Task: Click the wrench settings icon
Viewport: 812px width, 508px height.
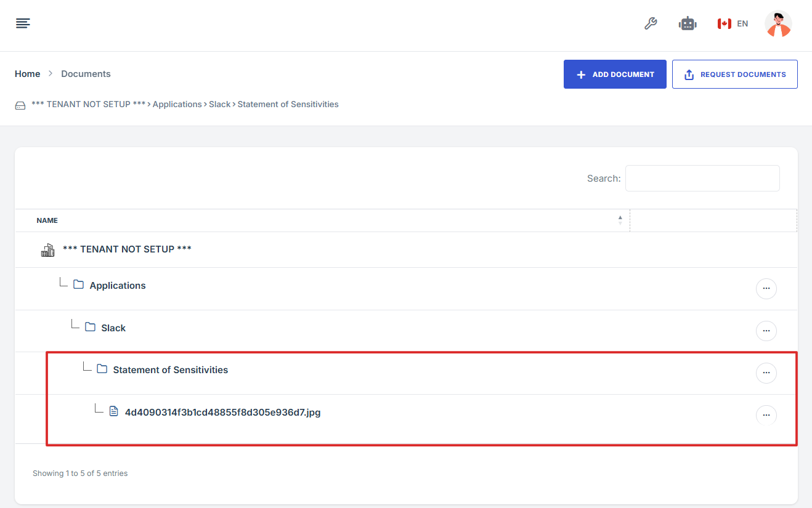Action: [651, 23]
